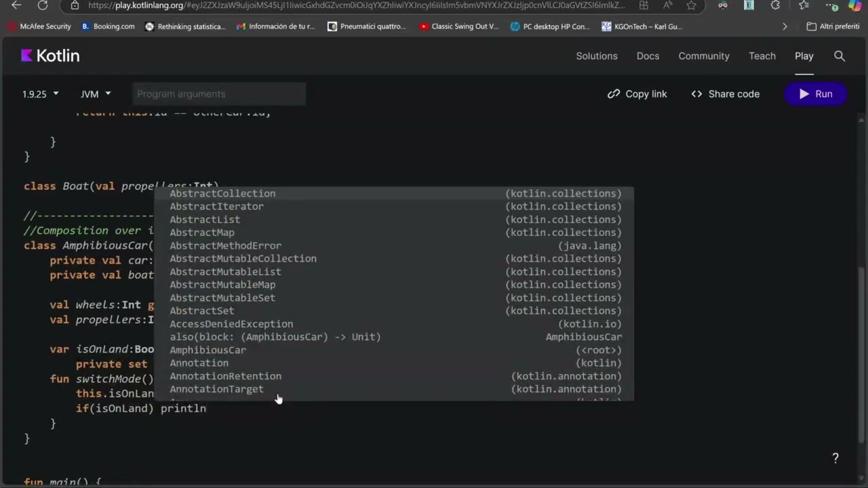Screen dimensions: 868x488
Task: Open Pneumatici quattro bookmark
Action: pyautogui.click(x=366, y=26)
